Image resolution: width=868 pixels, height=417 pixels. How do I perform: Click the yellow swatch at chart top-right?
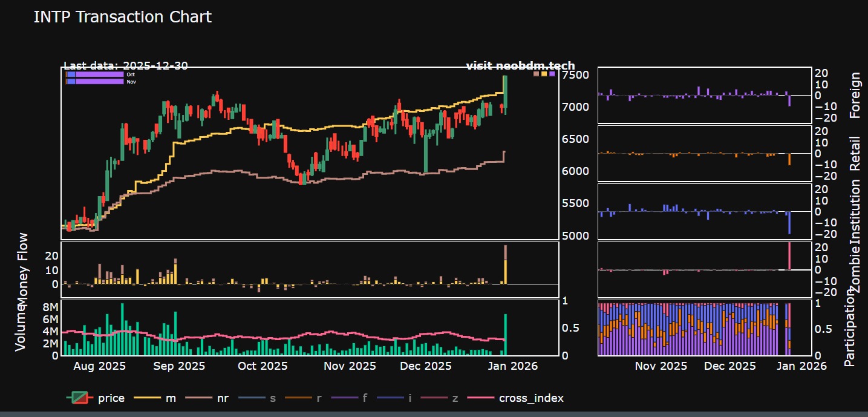(x=544, y=74)
